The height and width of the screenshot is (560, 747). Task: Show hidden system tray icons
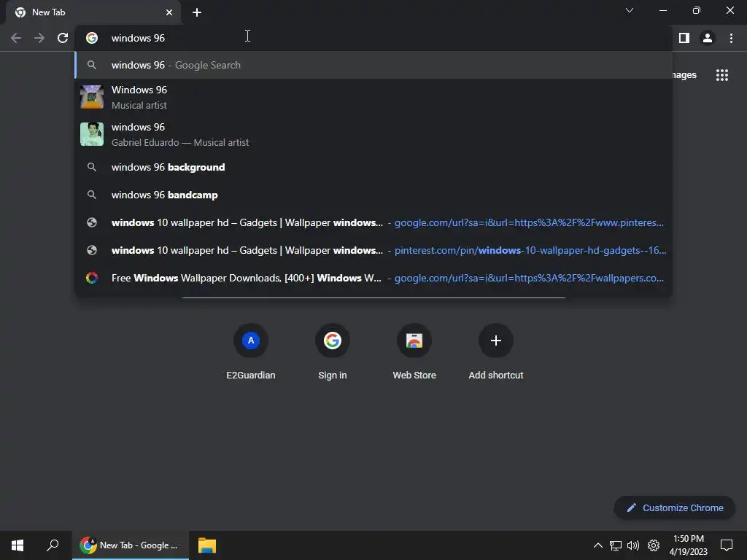[x=598, y=545]
